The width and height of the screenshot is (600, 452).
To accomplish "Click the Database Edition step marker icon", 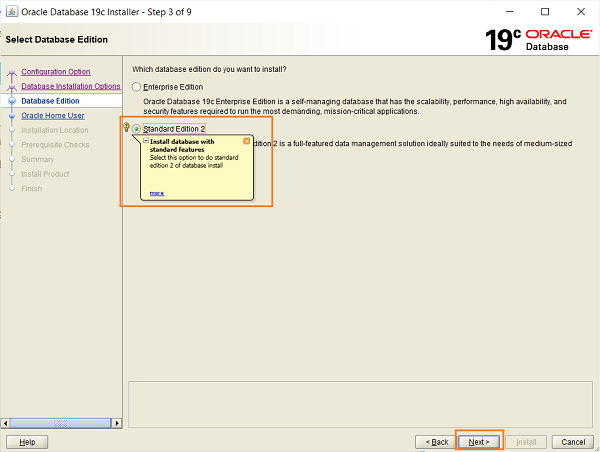I will click(x=12, y=101).
